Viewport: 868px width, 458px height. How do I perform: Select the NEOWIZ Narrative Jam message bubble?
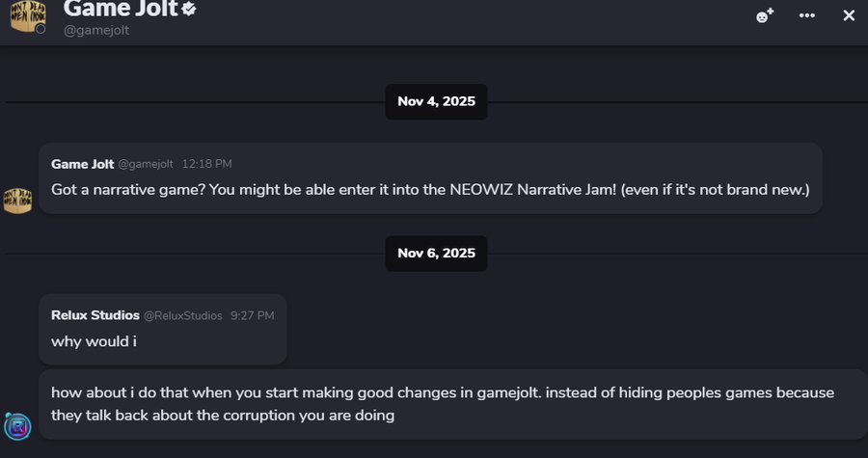[430, 190]
